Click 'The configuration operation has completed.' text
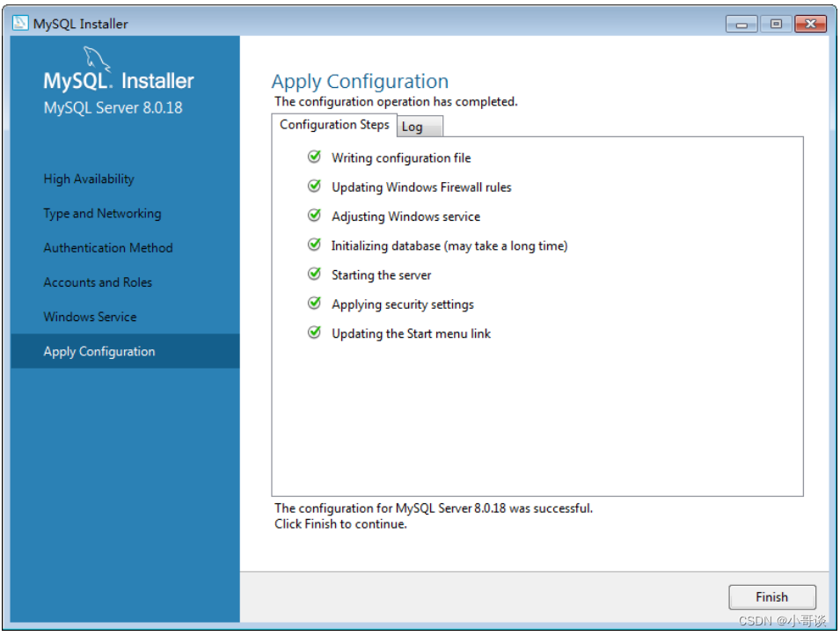 point(396,102)
